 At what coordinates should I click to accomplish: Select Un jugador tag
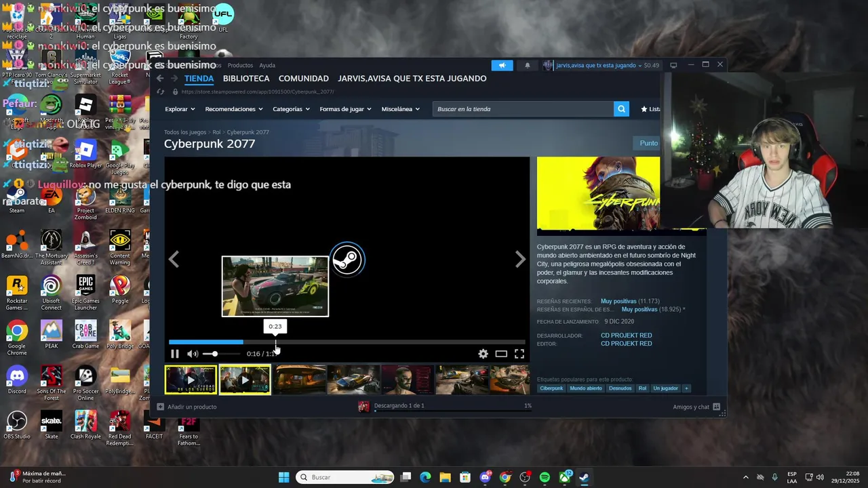point(665,388)
